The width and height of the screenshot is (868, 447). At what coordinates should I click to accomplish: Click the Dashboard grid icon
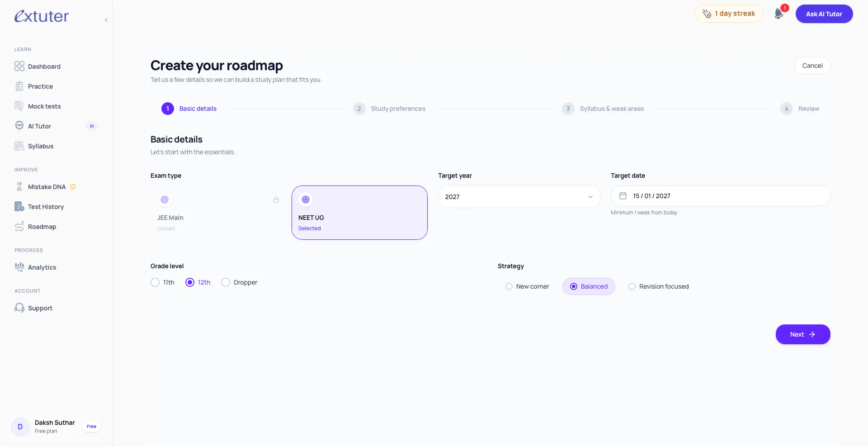pyautogui.click(x=19, y=67)
